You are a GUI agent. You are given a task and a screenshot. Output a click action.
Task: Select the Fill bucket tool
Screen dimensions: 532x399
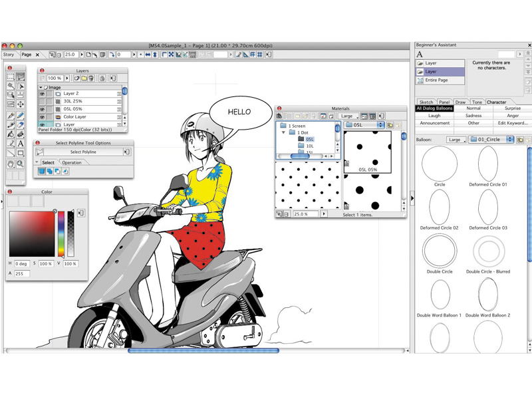[11, 134]
